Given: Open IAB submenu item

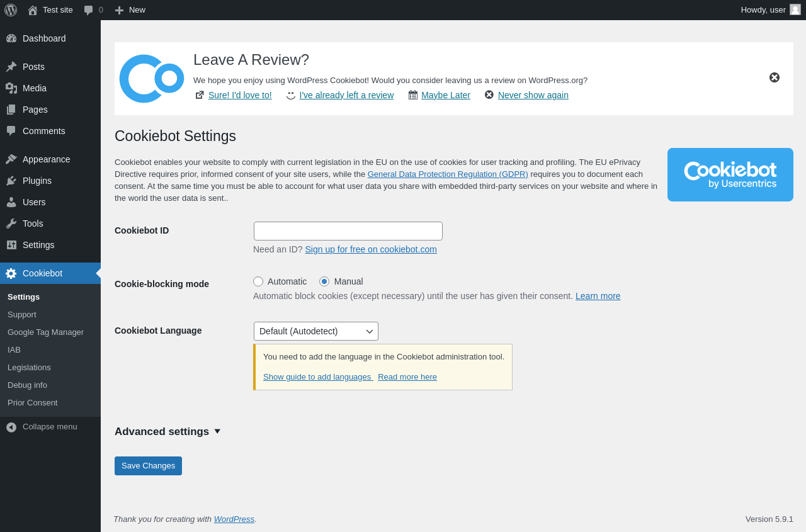Looking at the screenshot, I should pos(14,350).
